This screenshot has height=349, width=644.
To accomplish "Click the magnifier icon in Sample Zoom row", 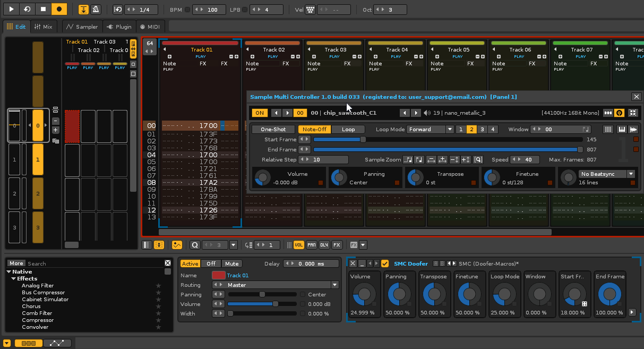I will 478,160.
